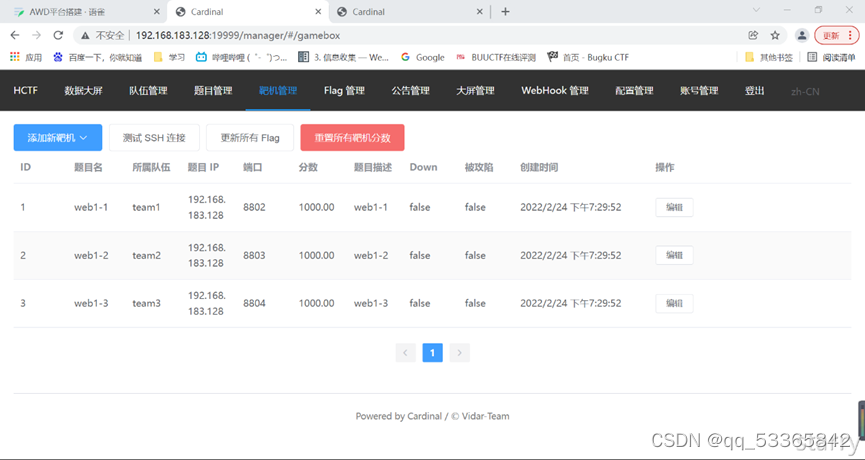Switch to the AWD平台搭建 · 语雀 tab
The width and height of the screenshot is (865, 460).
83,12
